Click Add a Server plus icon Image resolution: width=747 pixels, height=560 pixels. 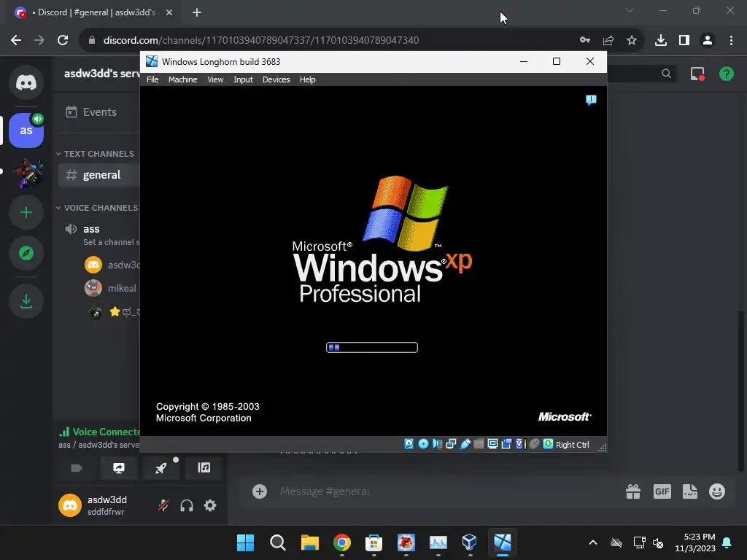click(26, 212)
